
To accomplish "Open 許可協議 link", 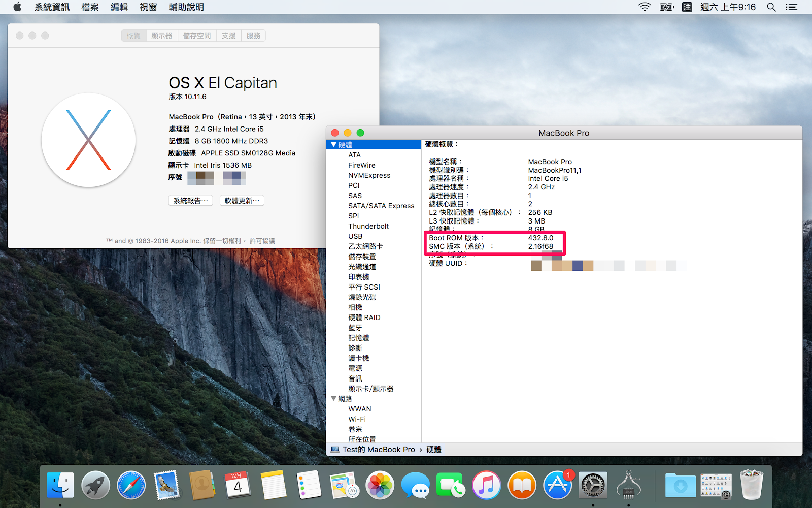I will pos(262,241).
